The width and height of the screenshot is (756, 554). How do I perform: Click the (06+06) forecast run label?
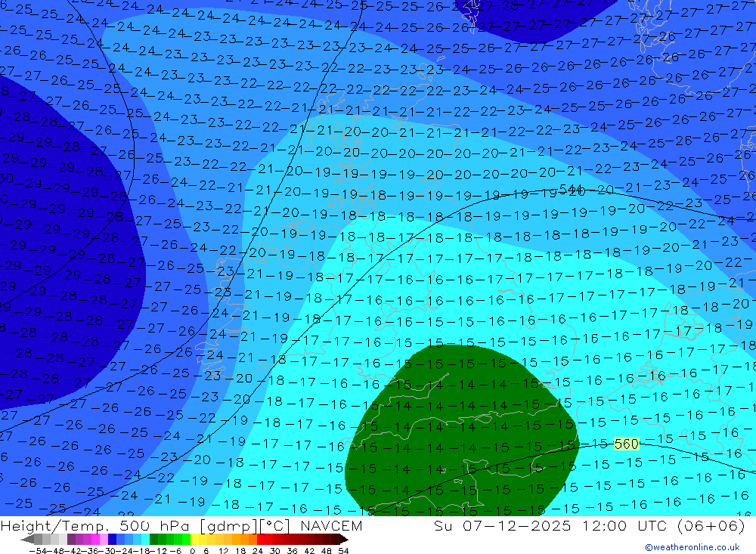tap(711, 525)
